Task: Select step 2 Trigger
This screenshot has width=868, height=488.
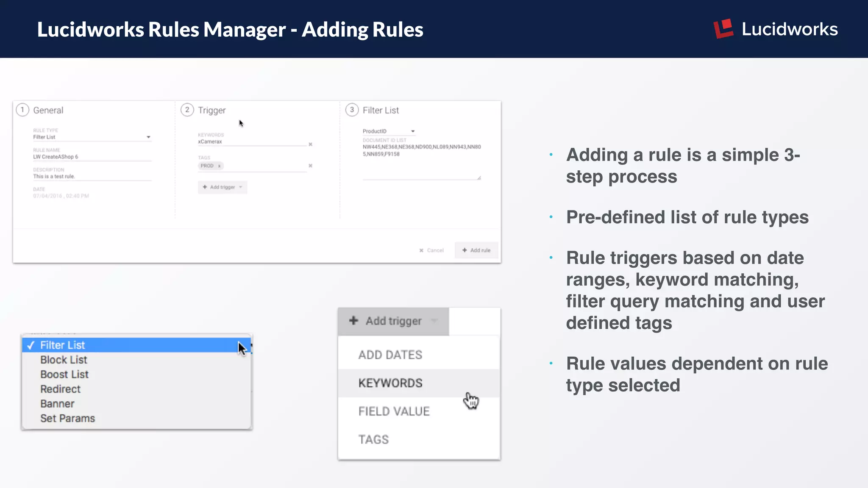Action: pos(203,110)
